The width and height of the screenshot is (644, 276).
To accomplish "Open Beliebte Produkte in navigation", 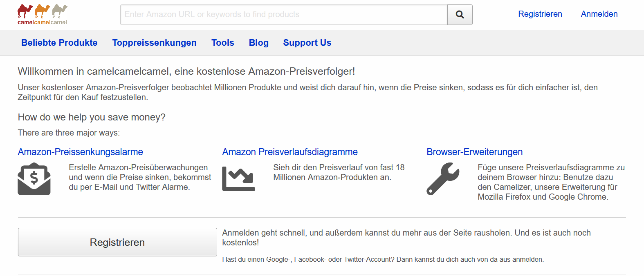I will (x=59, y=43).
